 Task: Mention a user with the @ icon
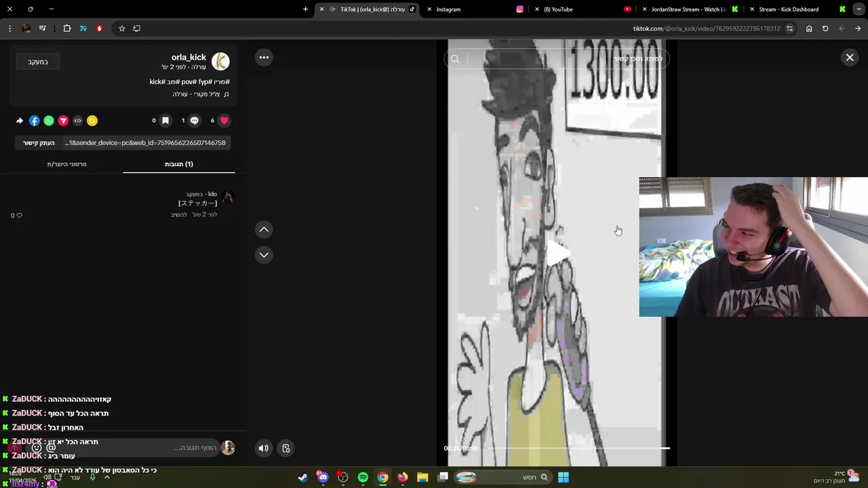tap(51, 448)
